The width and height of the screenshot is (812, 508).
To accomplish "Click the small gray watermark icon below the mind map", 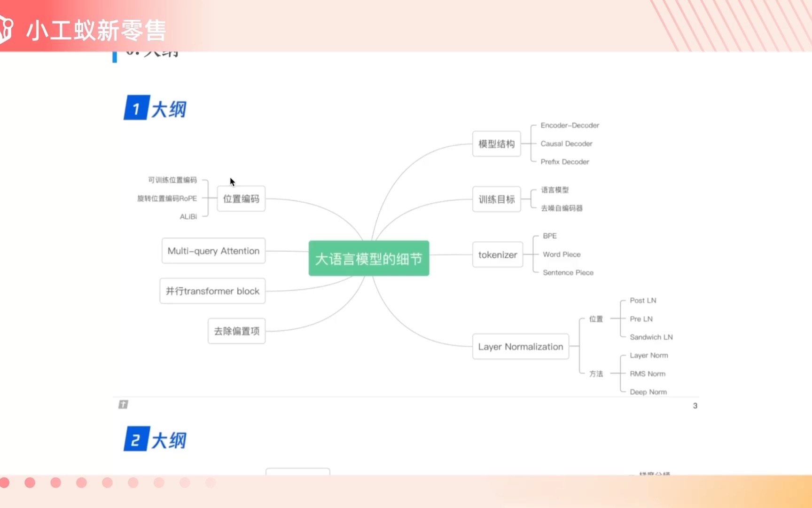I will (123, 404).
